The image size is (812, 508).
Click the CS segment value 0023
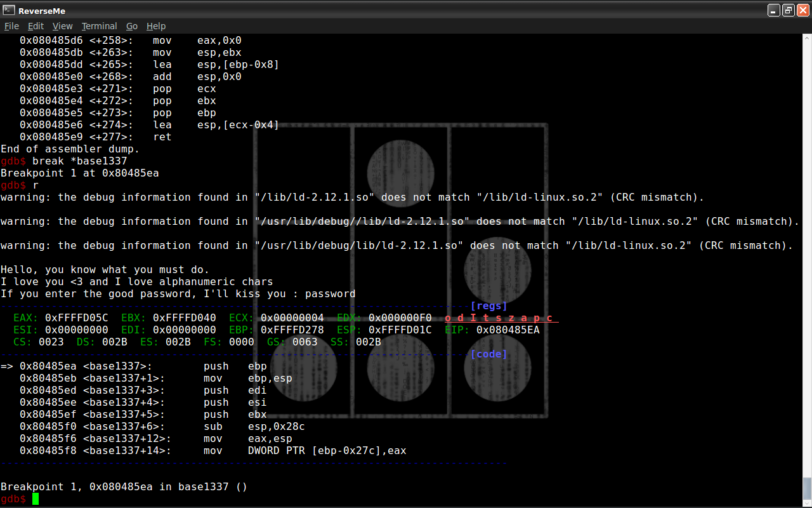pos(51,342)
